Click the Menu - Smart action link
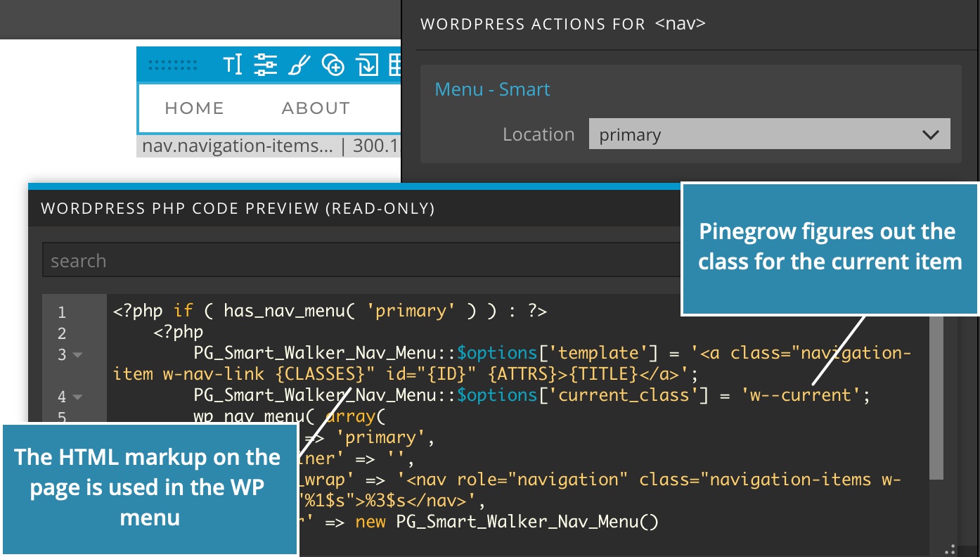The height and width of the screenshot is (557, 980). [x=492, y=89]
